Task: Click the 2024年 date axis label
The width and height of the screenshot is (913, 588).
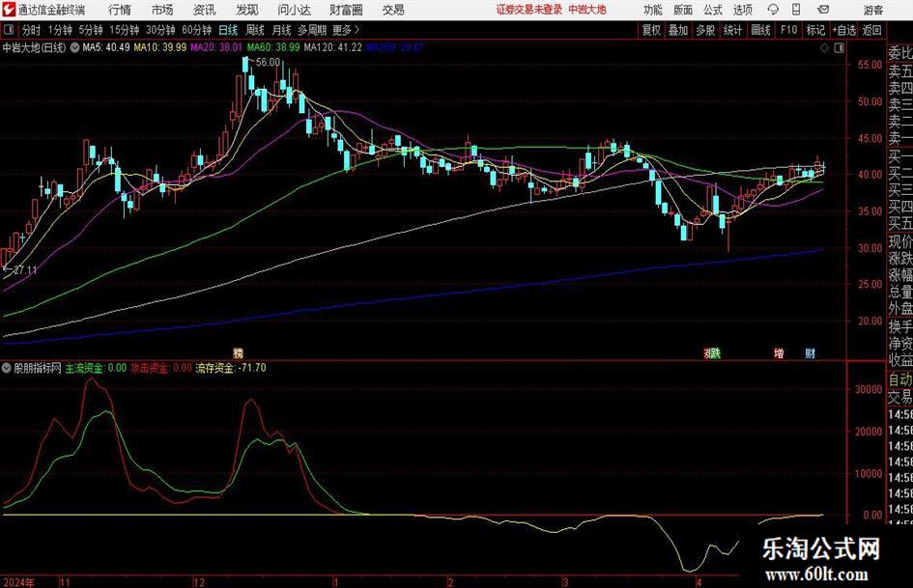Action: point(18,582)
